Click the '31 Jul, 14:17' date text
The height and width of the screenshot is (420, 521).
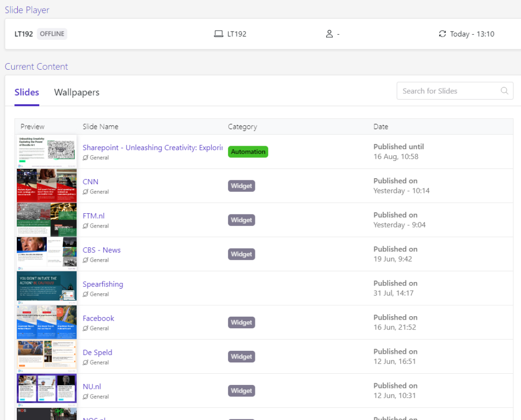[393, 293]
